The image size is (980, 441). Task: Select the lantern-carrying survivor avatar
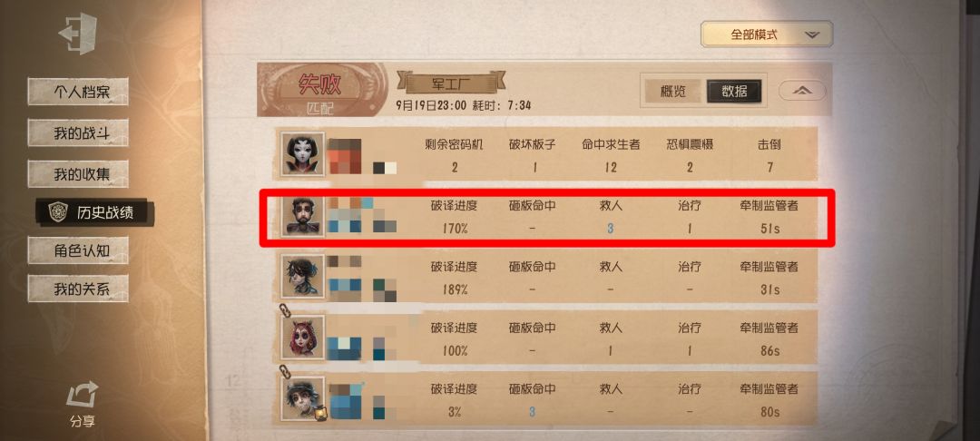(x=302, y=398)
